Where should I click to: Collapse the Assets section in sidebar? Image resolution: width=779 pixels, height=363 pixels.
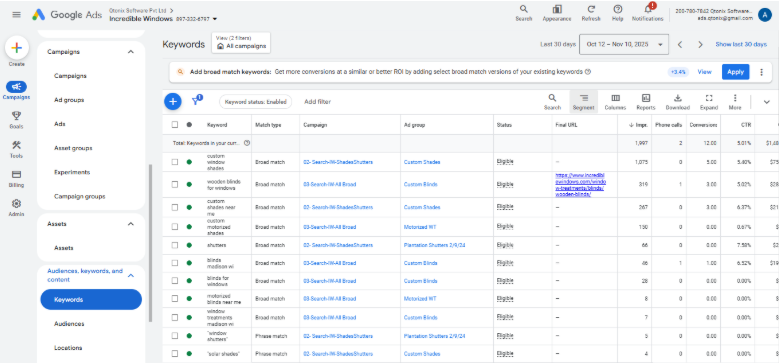[131, 224]
